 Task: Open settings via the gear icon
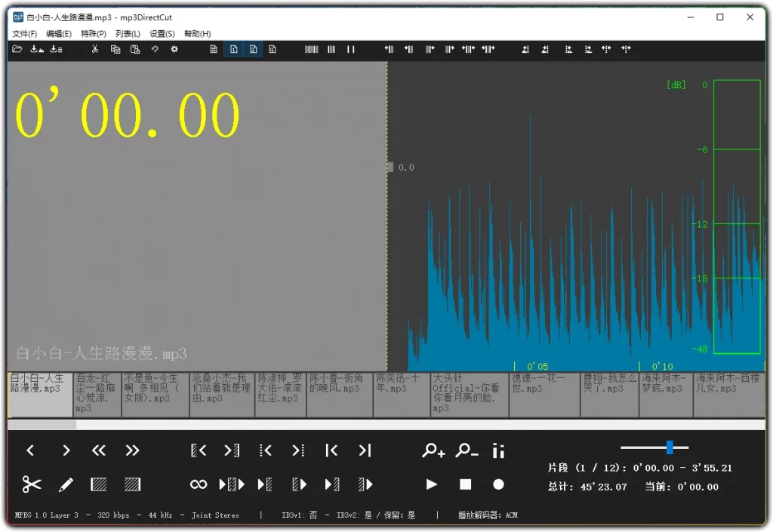(x=174, y=49)
